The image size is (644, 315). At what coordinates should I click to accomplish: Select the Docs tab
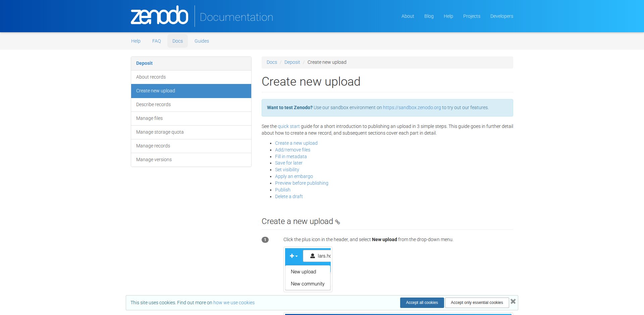pos(177,41)
